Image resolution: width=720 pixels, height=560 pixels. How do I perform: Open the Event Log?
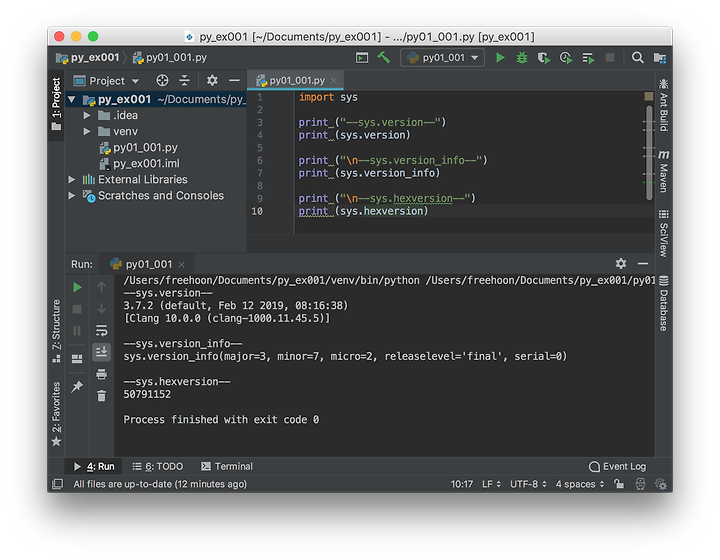[x=617, y=466]
